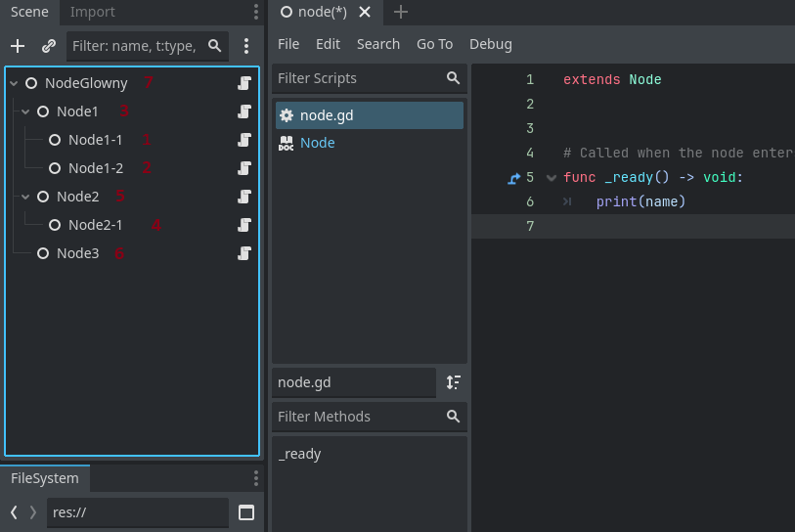This screenshot has height=532, width=795.
Task: Toggle alphabetical sorting of methods list
Action: coord(454,382)
